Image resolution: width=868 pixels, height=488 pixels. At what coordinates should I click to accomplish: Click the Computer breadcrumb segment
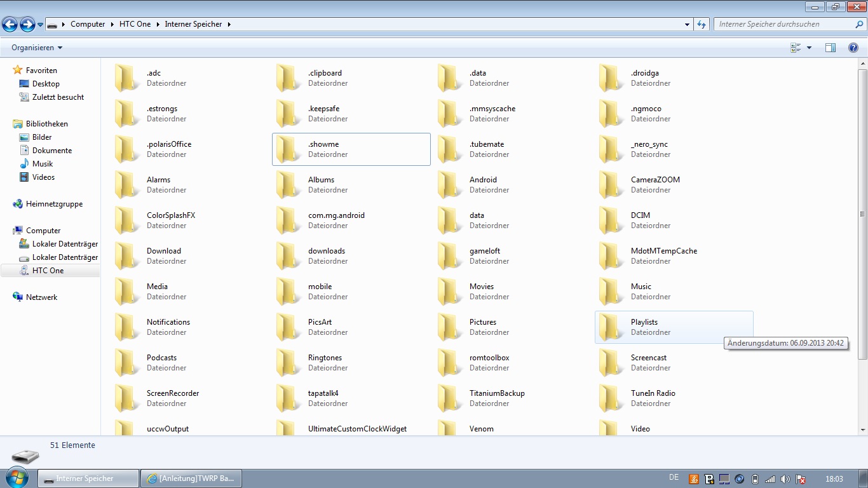pos(88,24)
